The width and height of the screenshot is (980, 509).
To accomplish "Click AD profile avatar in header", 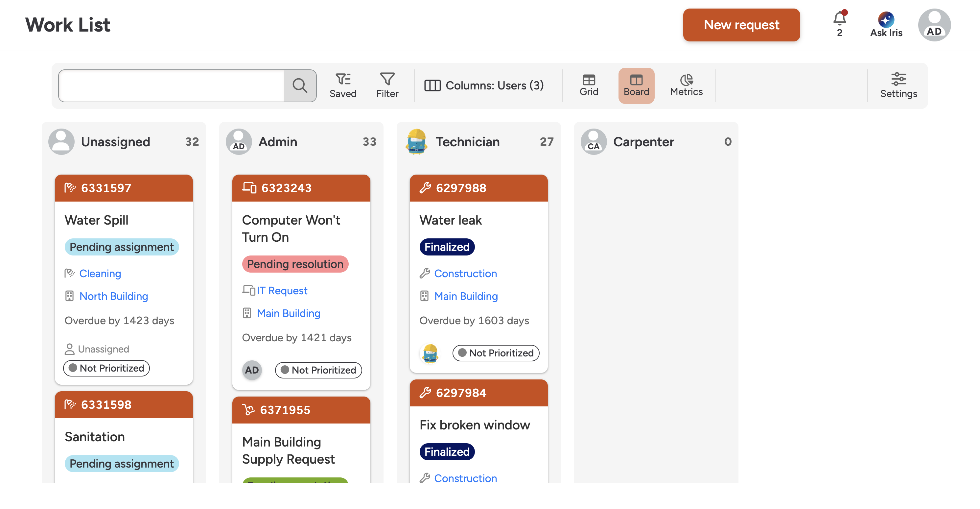I will click(x=934, y=25).
